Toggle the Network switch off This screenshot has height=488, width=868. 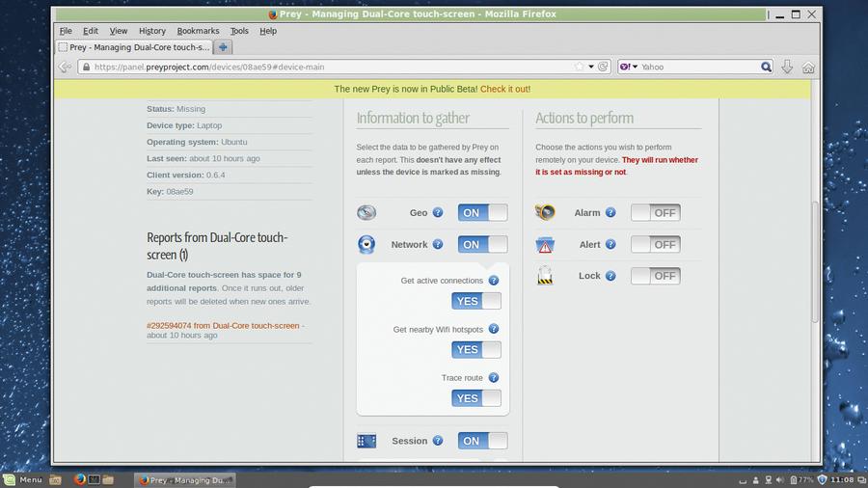coord(482,244)
